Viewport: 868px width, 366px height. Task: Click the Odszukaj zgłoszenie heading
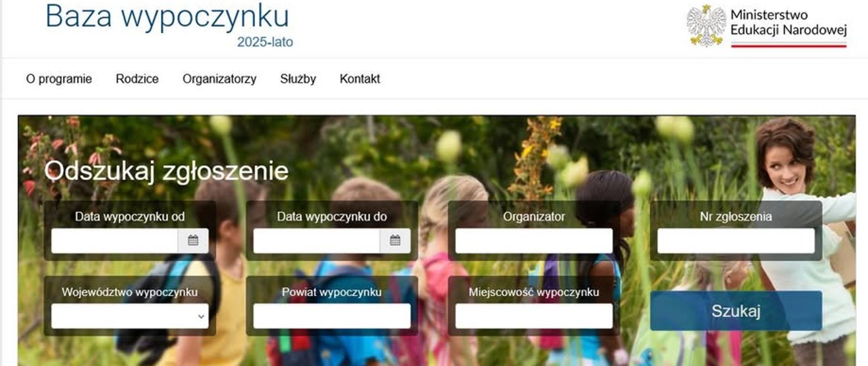(x=166, y=171)
